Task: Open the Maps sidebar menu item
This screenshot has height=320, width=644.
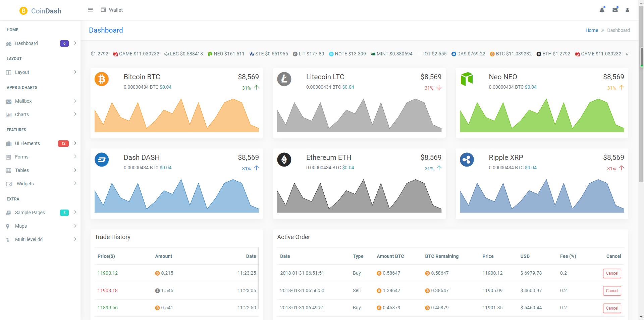Action: tap(40, 226)
